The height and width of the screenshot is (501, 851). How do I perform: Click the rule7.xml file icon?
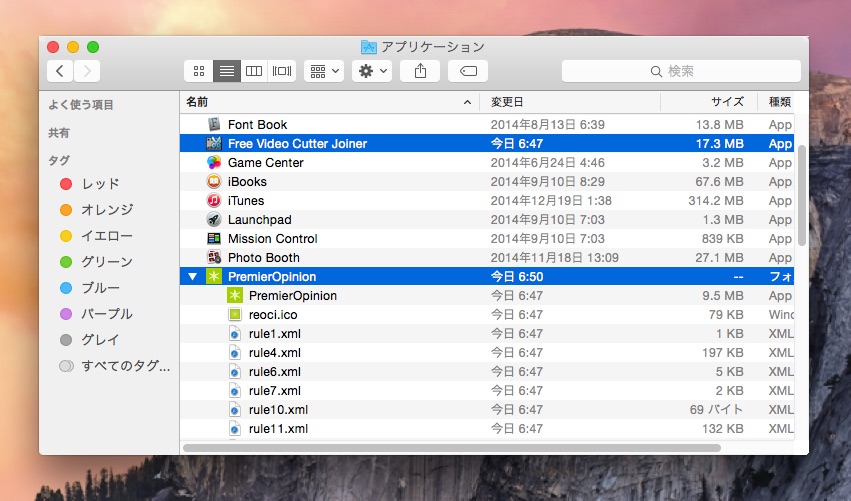[234, 391]
